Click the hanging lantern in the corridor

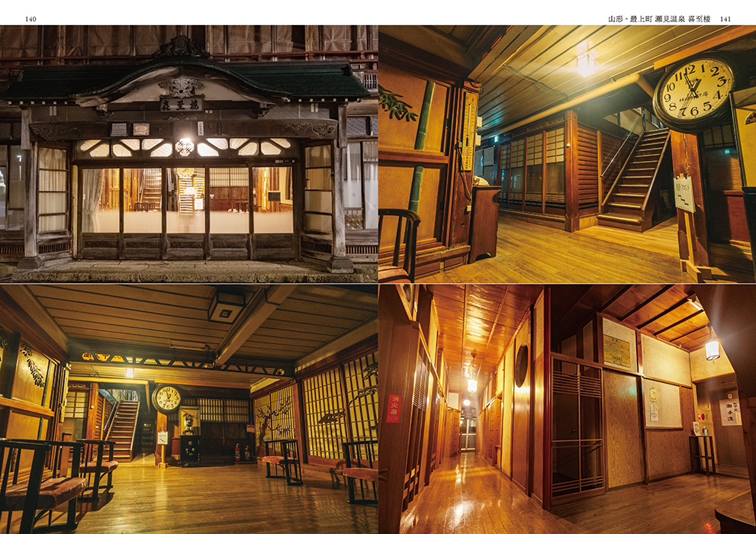tap(712, 349)
